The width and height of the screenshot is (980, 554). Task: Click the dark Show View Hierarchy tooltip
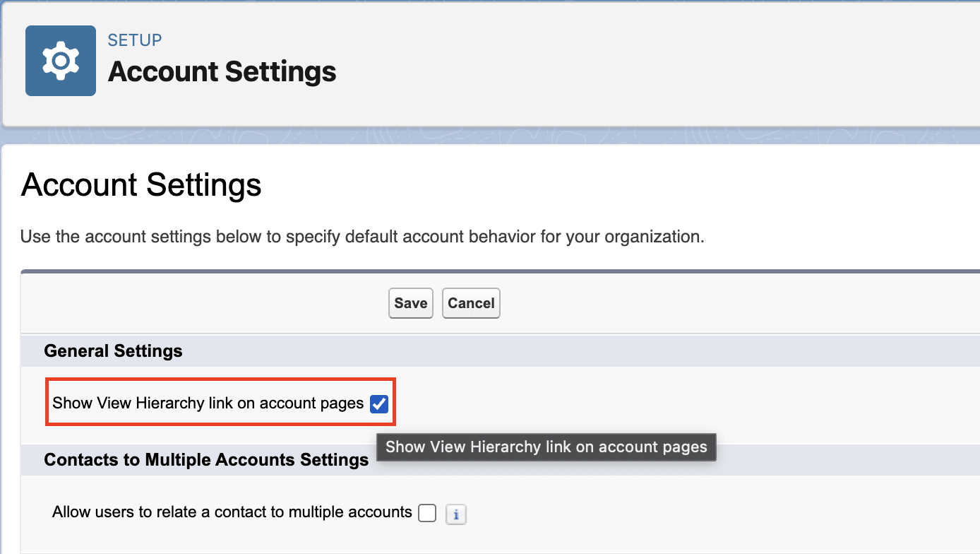pos(546,447)
